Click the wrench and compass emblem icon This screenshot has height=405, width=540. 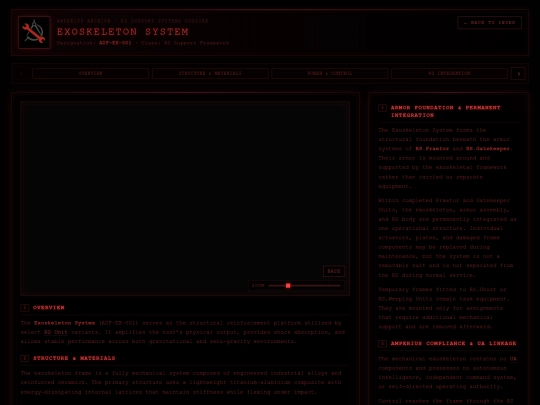tap(34, 32)
